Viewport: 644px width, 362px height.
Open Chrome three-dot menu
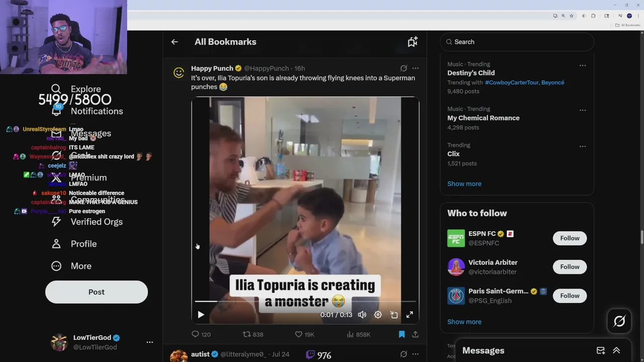[x=638, y=16]
